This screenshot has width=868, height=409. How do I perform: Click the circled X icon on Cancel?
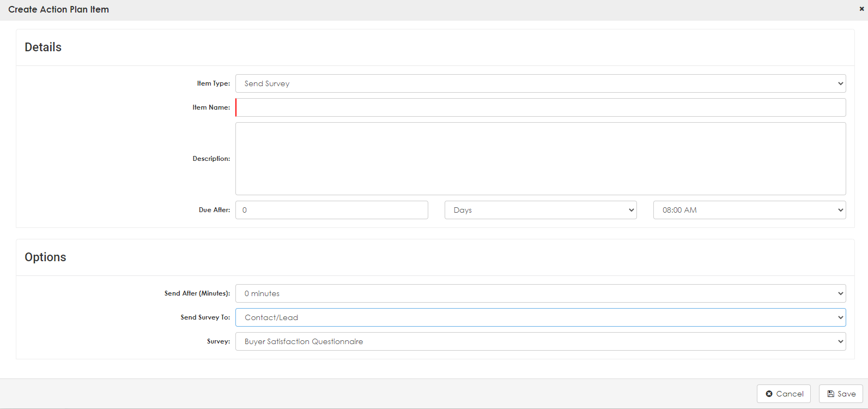coord(769,394)
